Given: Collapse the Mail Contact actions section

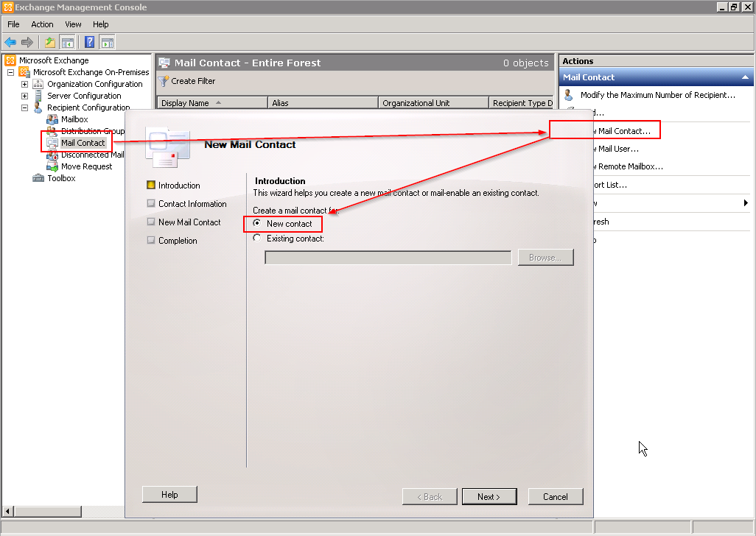Looking at the screenshot, I should coord(745,77).
